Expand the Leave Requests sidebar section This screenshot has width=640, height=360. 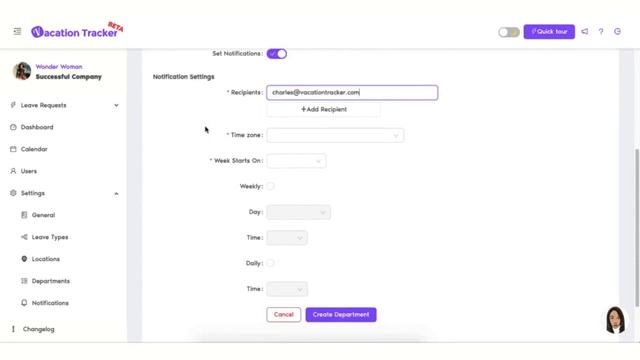pyautogui.click(x=64, y=105)
